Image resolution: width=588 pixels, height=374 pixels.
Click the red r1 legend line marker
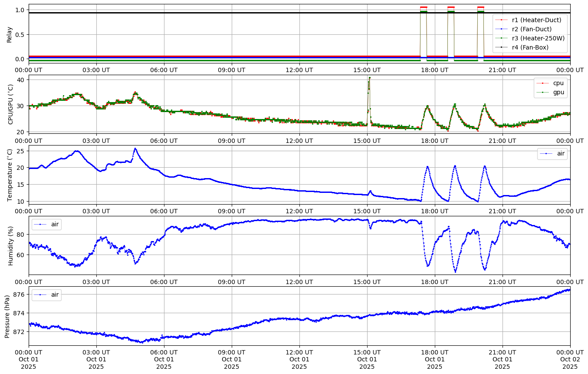pyautogui.click(x=502, y=20)
